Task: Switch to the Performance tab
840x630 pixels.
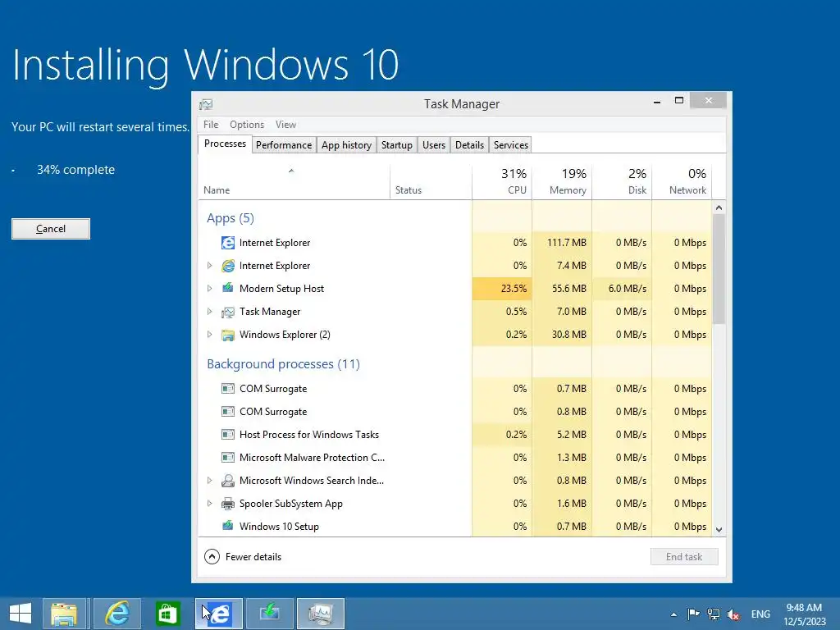Action: [x=283, y=145]
